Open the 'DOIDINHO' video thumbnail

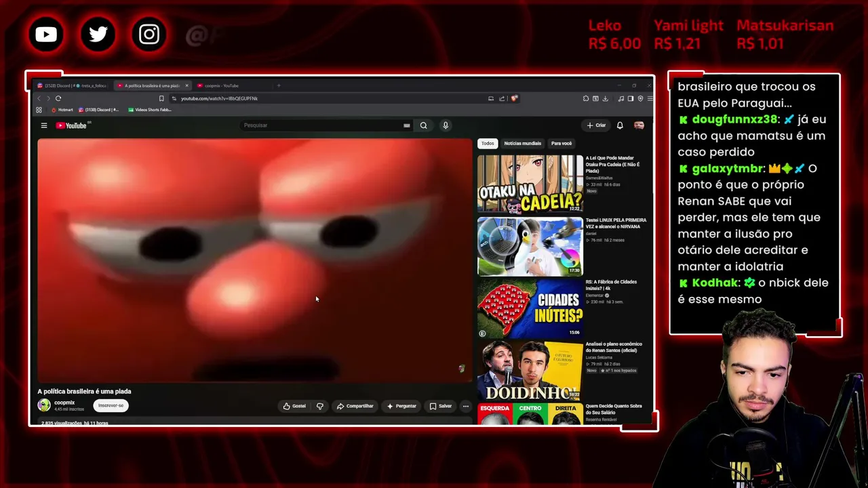[530, 370]
